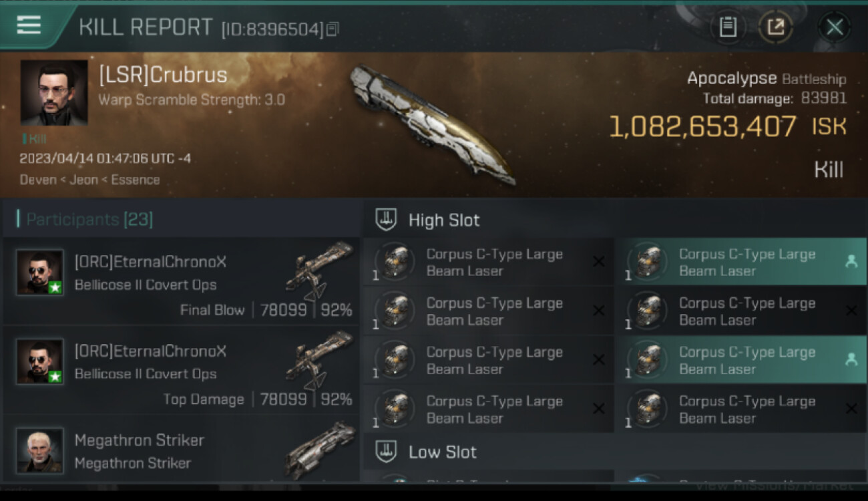Click Deven location link
This screenshot has height=501, width=868.
tap(38, 180)
